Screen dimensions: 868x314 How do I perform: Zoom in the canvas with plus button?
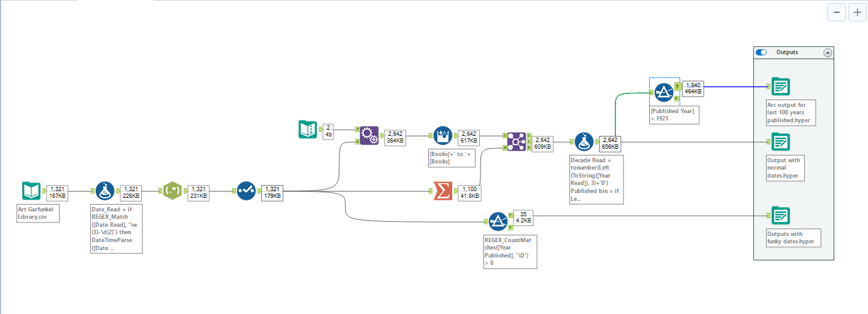click(x=857, y=12)
